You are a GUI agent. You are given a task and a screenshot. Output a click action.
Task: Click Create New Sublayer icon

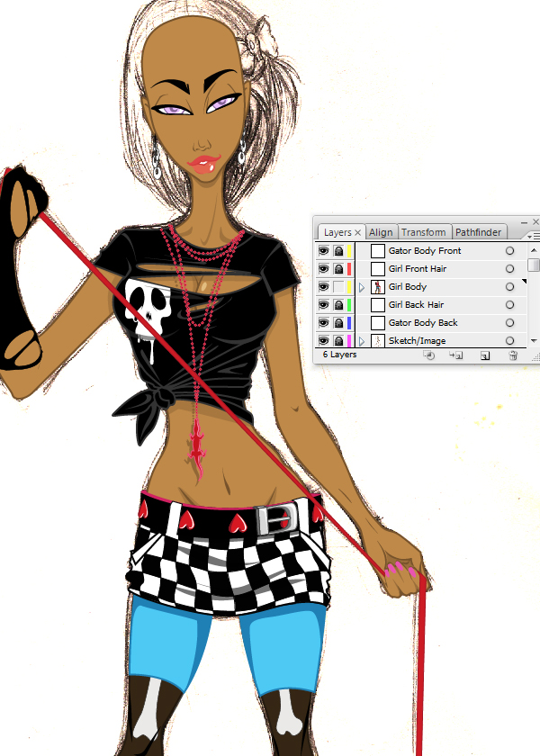[455, 355]
